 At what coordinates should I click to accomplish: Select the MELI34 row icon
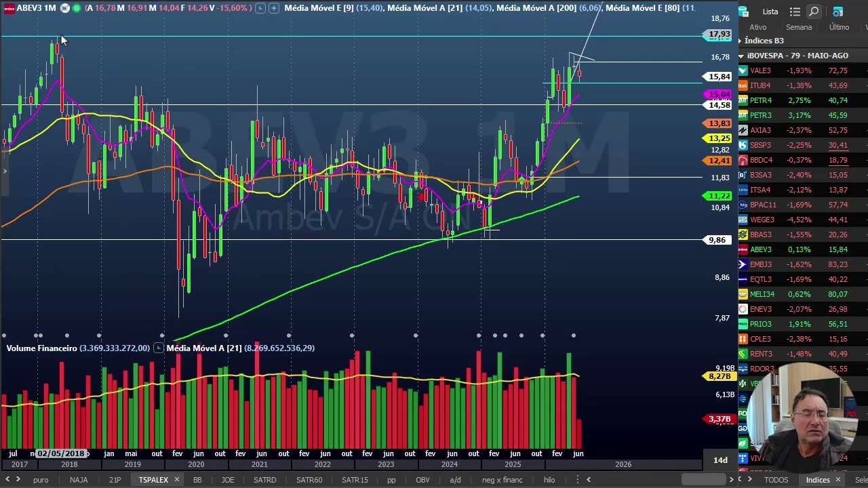tap(743, 294)
